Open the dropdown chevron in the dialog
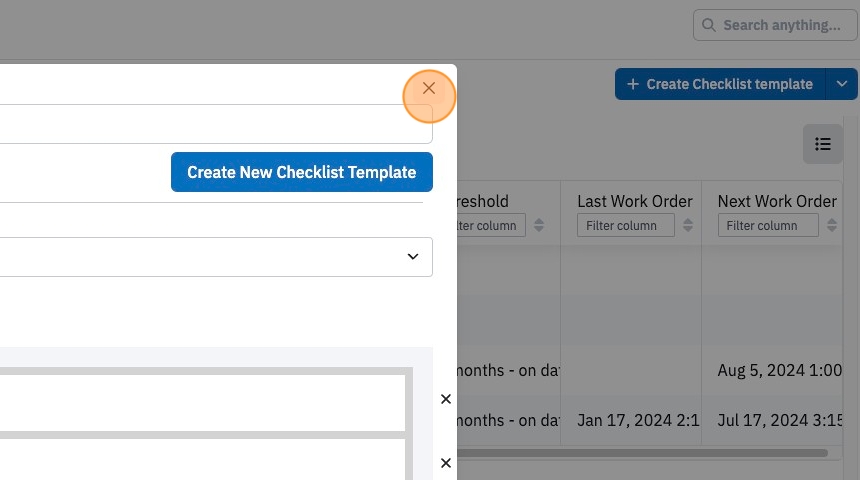860x480 pixels. (413, 257)
